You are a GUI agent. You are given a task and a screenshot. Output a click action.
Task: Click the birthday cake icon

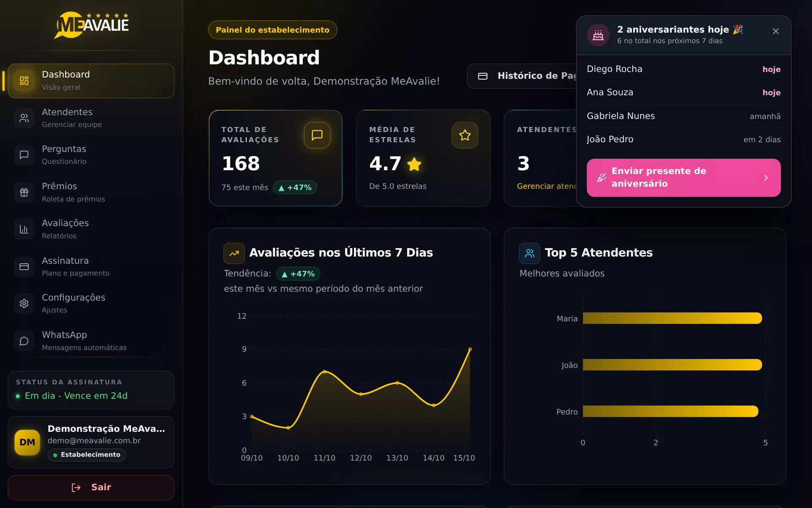click(598, 35)
